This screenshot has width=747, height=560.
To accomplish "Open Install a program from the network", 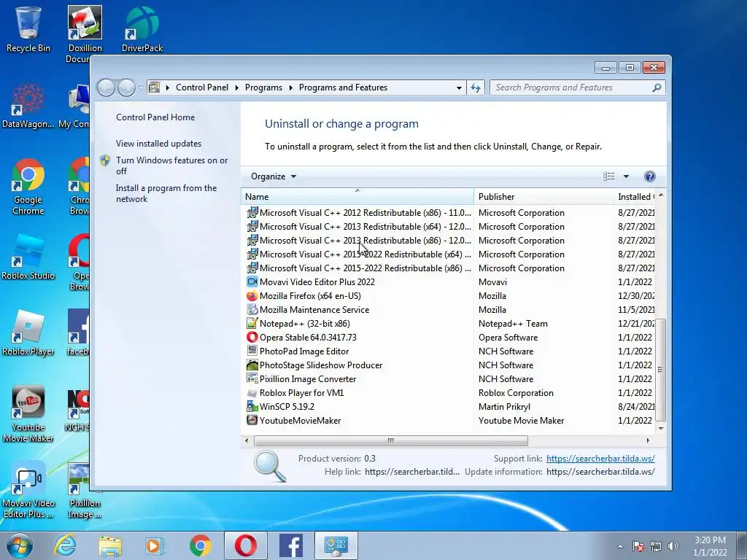I will [166, 193].
